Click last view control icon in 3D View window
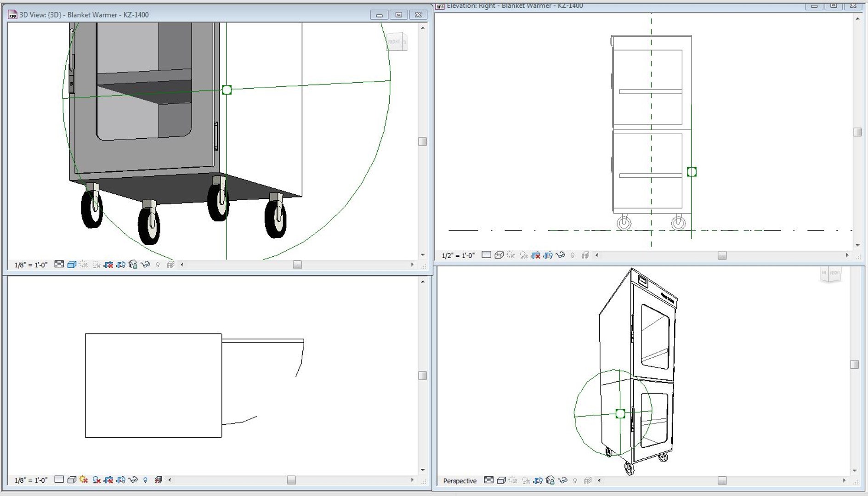868x496 pixels. 170,265
